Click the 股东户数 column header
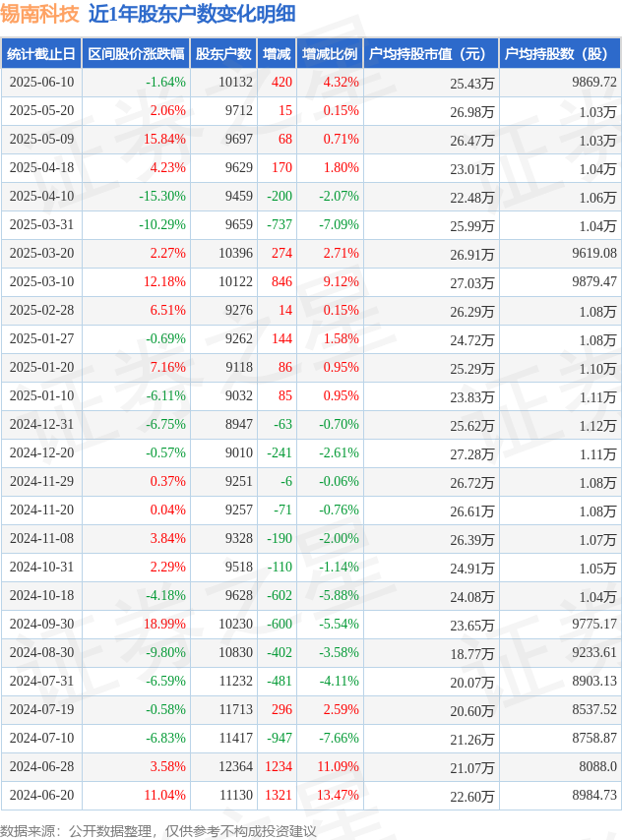The width and height of the screenshot is (622, 840). [223, 53]
